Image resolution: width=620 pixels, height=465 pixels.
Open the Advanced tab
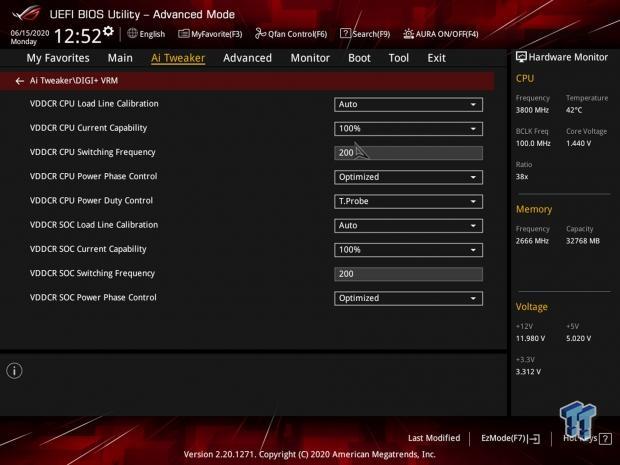point(248,58)
